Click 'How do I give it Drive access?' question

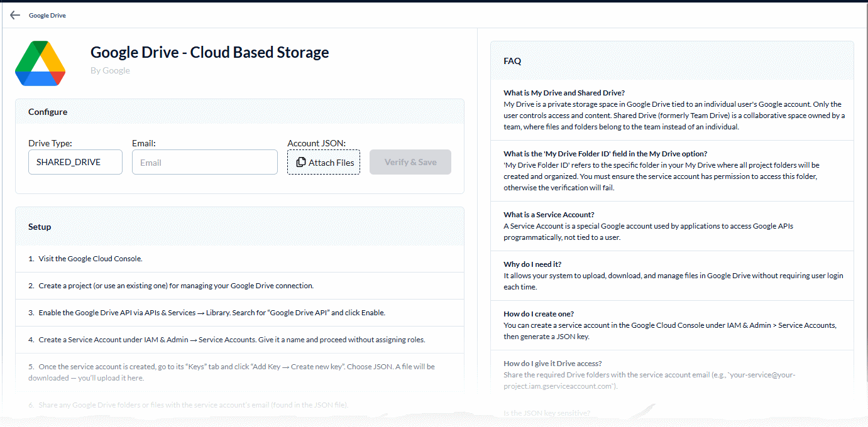point(552,364)
